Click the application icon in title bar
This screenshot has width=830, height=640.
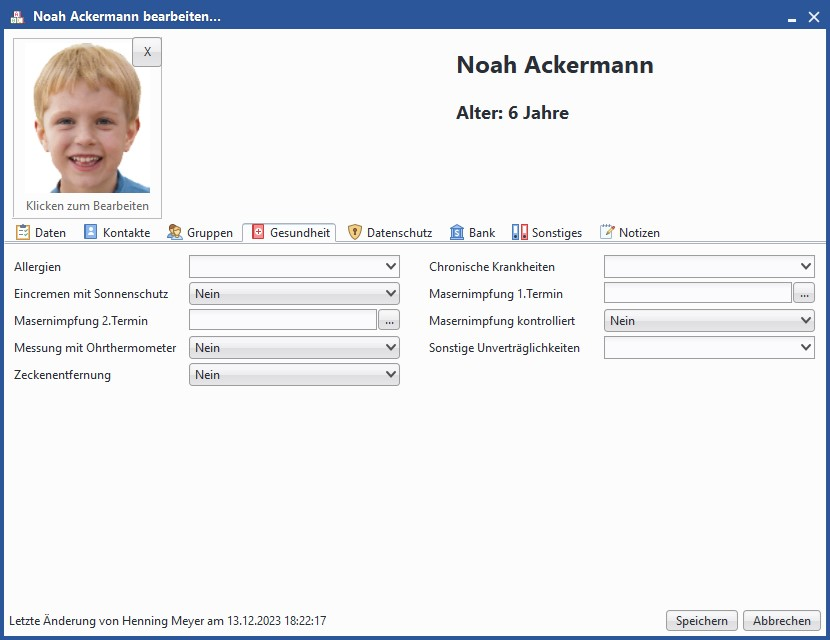17,16
